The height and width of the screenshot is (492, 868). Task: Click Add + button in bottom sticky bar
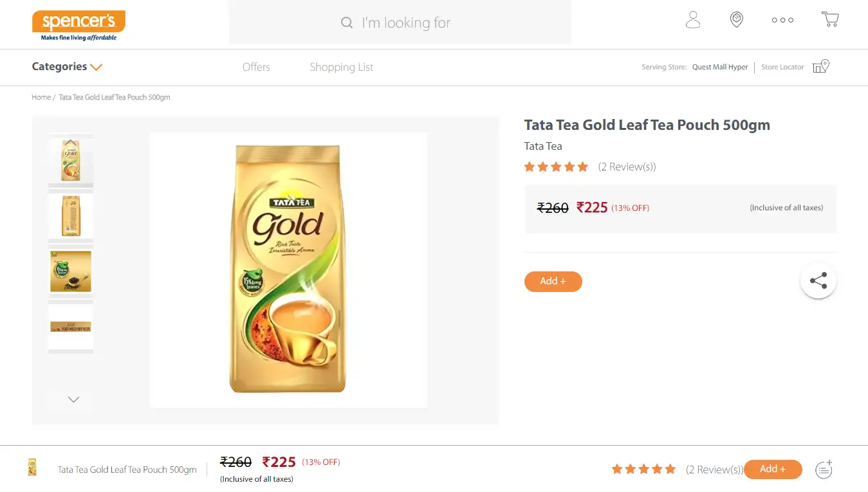[x=772, y=469]
